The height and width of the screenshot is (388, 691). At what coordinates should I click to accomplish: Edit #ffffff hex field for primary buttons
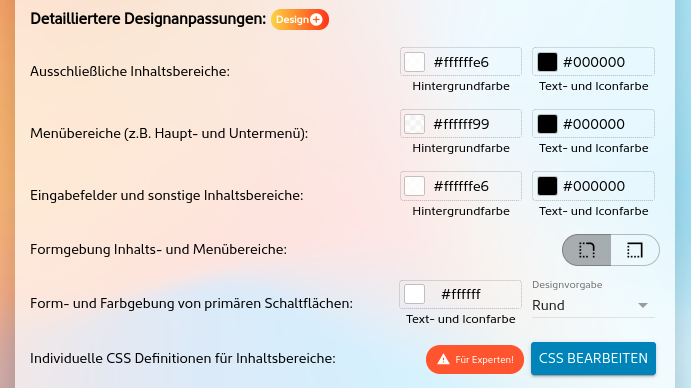(461, 294)
